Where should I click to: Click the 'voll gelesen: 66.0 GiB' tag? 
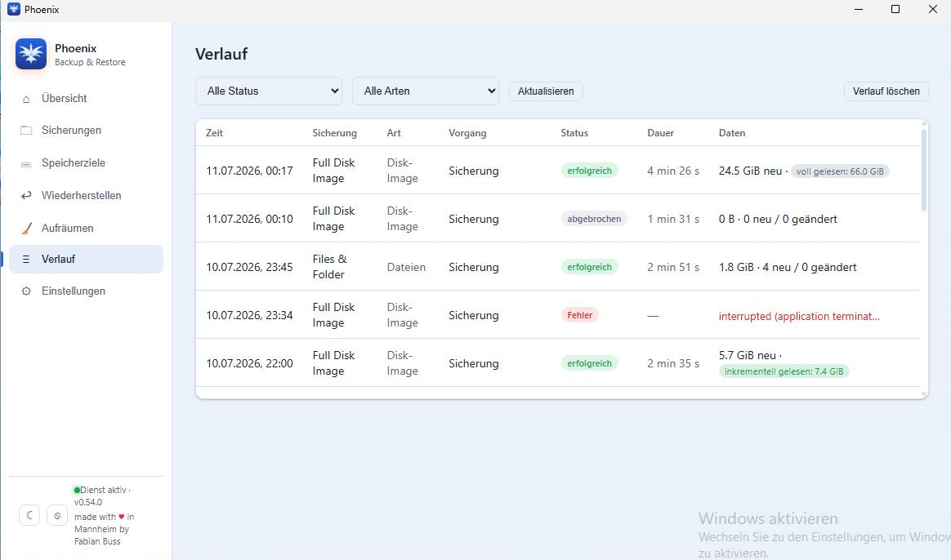(x=840, y=171)
